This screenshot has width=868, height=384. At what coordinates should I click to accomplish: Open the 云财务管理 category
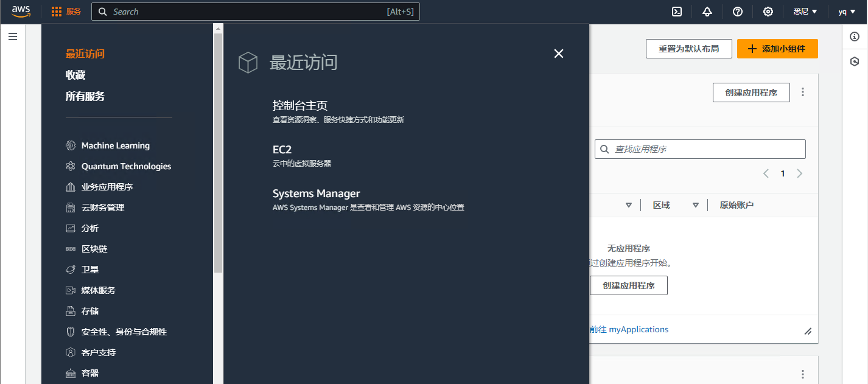(103, 208)
